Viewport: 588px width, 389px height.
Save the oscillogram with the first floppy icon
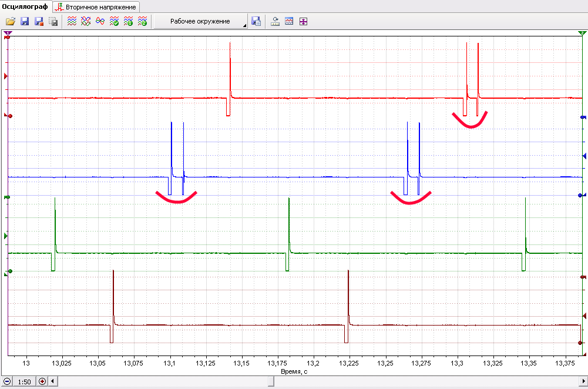[25, 21]
